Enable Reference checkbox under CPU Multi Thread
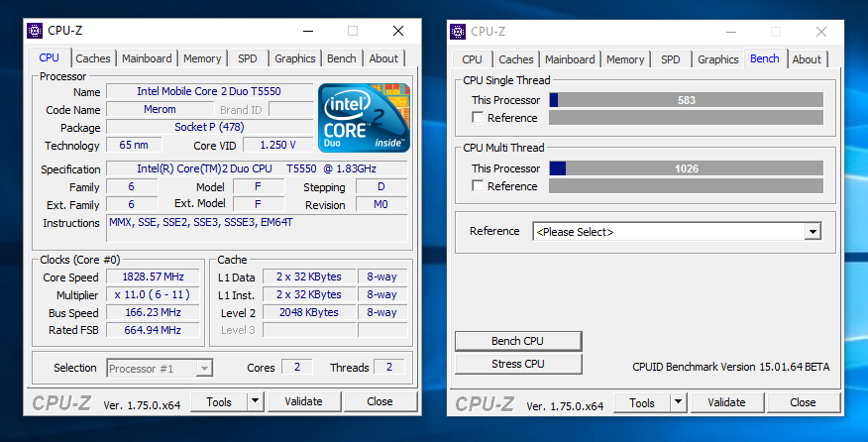 [x=478, y=185]
